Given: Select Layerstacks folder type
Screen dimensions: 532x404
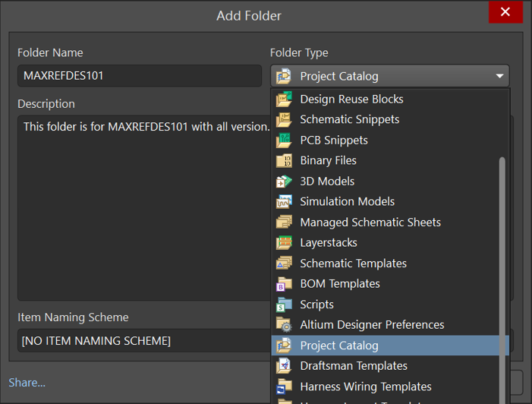Looking at the screenshot, I should [x=386, y=243].
